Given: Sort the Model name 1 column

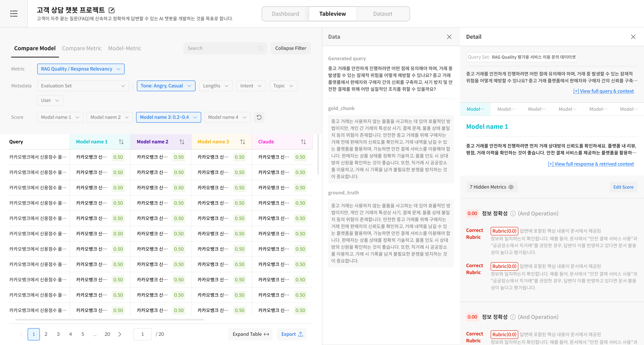Looking at the screenshot, I should pos(121,142).
